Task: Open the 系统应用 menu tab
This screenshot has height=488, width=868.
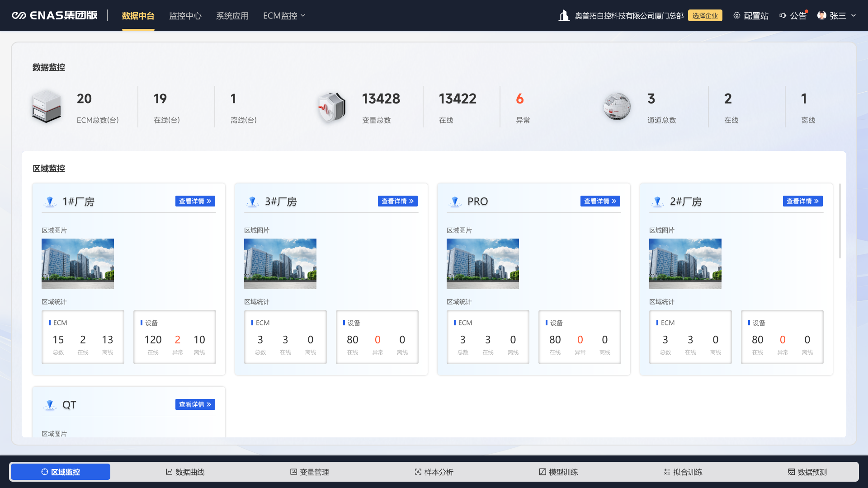Action: [x=232, y=16]
